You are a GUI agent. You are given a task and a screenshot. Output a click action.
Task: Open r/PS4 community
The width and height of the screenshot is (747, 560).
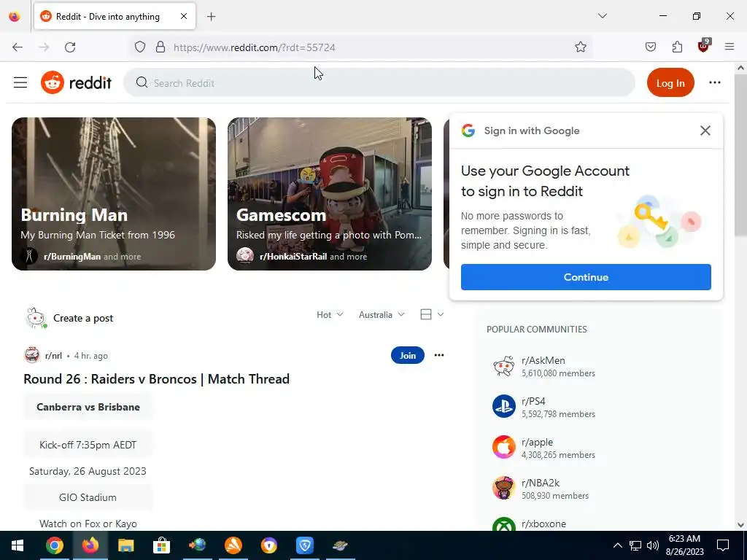point(533,402)
